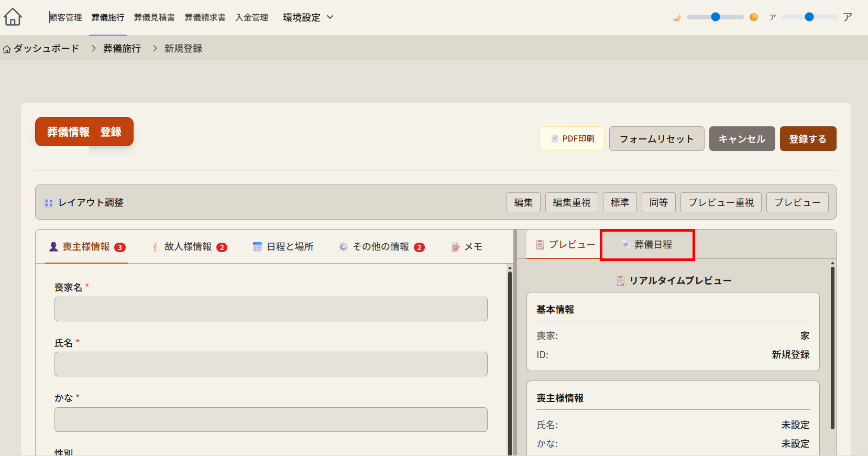
Task: Click the small ア font size icon
Action: coord(772,17)
